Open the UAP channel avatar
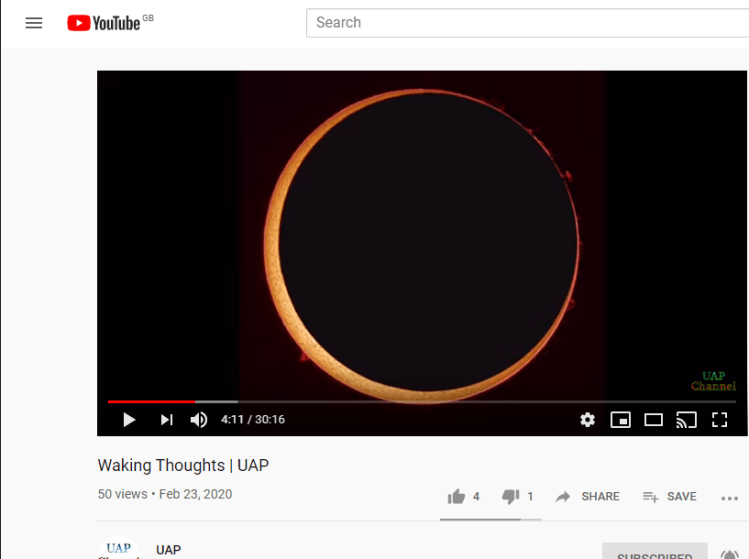The width and height of the screenshot is (749, 559). tap(118, 549)
